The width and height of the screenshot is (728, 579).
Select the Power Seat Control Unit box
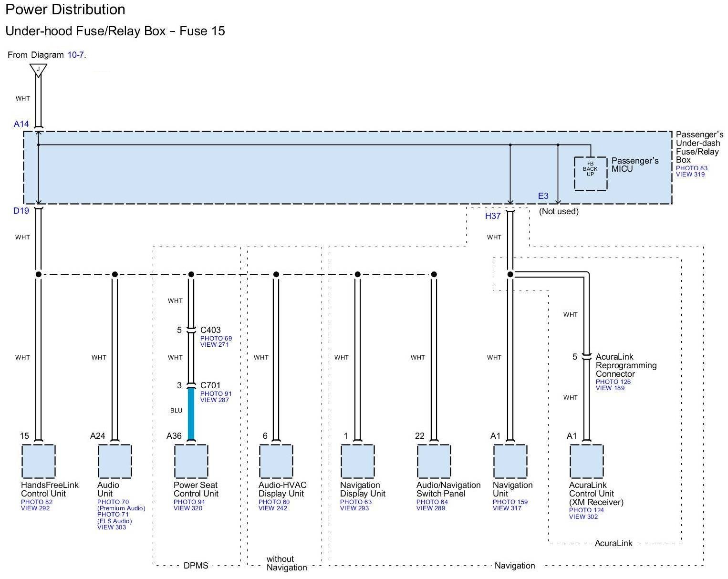coord(191,461)
